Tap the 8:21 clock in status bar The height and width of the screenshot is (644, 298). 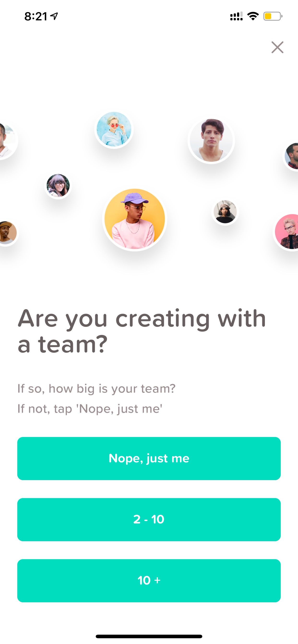(36, 17)
